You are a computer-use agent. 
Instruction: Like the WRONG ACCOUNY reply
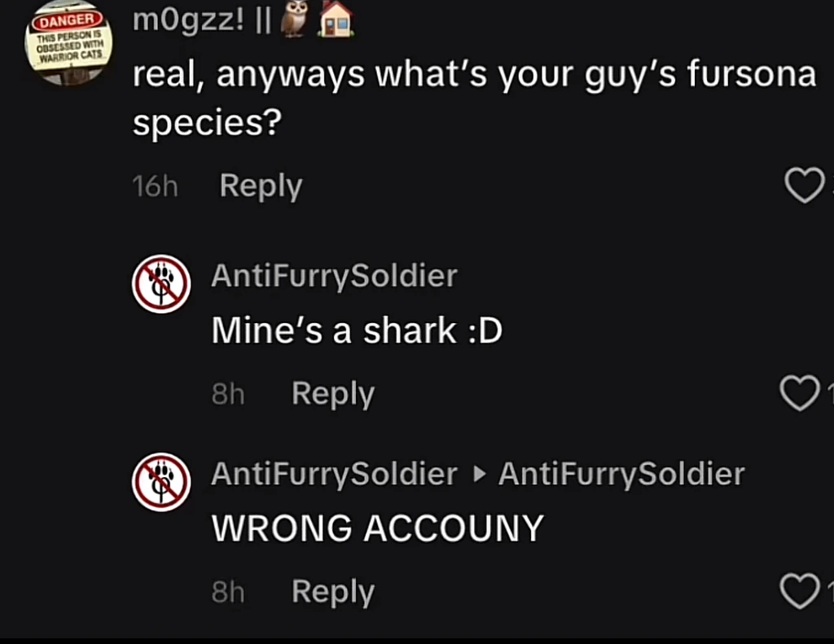pyautogui.click(x=801, y=592)
